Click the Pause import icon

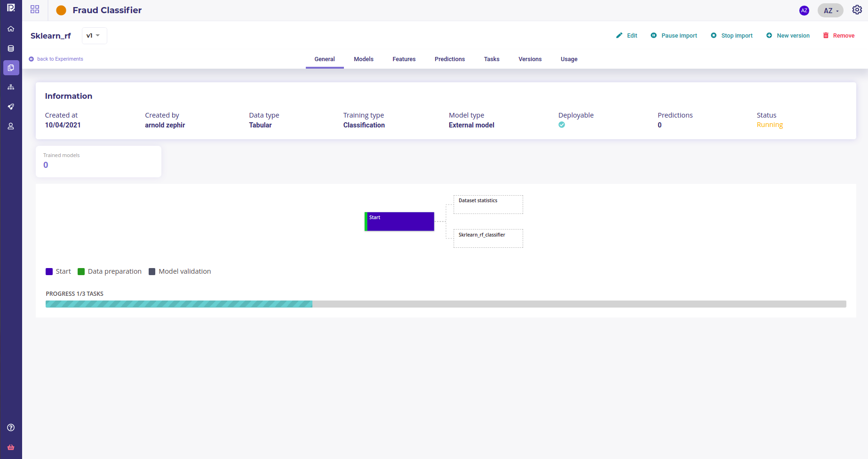pos(653,35)
